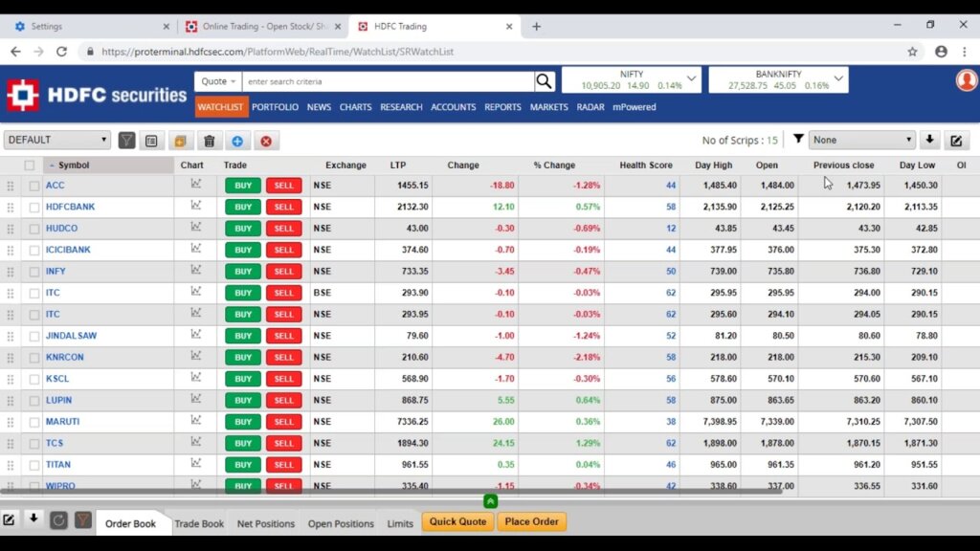Click the green expand-panel arrow icon
980x551 pixels.
coord(491,501)
